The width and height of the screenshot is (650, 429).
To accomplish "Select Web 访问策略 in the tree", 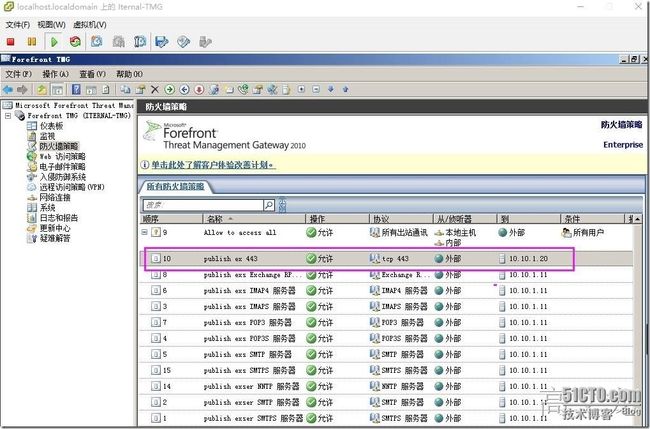I will [x=63, y=157].
